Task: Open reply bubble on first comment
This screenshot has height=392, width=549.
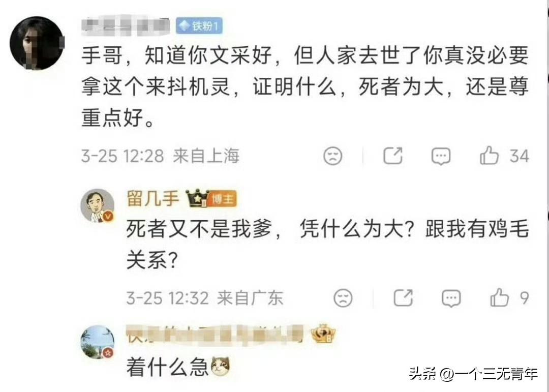Action: tap(441, 156)
